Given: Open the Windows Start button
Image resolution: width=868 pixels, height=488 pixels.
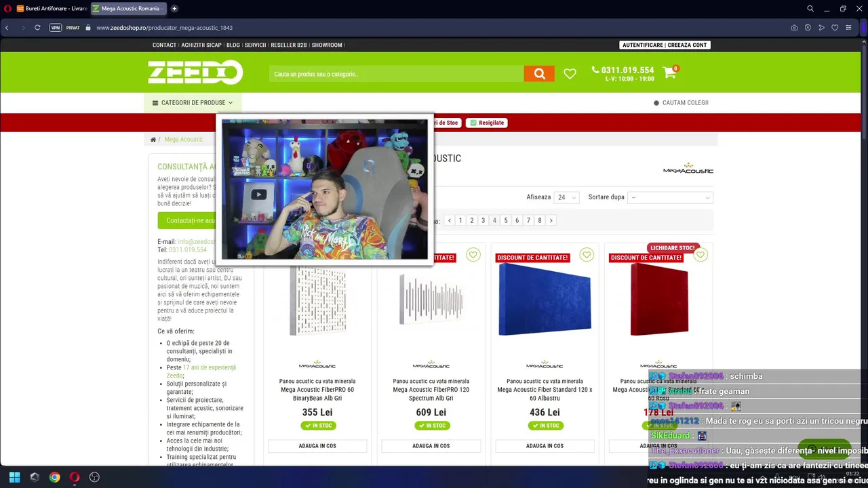Looking at the screenshot, I should (x=14, y=477).
